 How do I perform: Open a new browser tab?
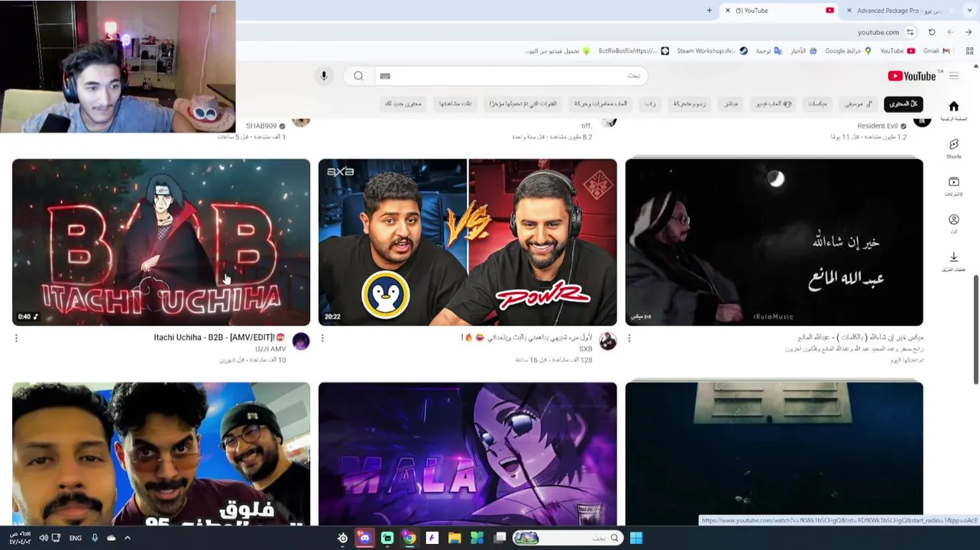click(709, 11)
